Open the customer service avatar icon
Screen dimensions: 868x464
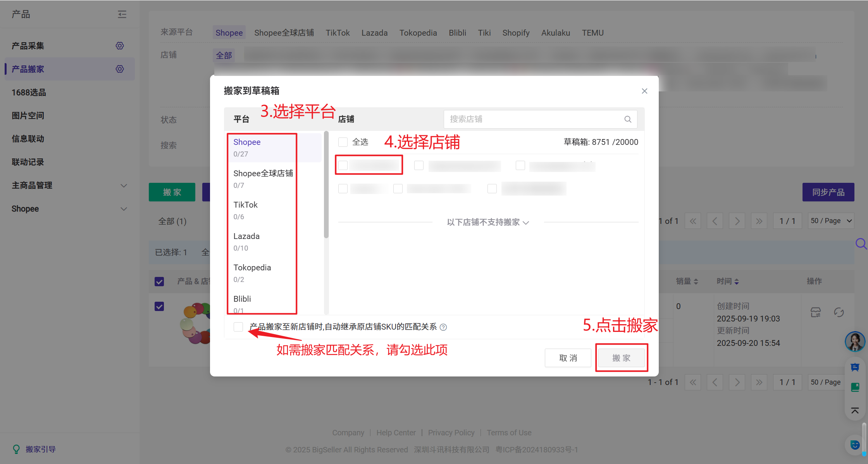[855, 341]
